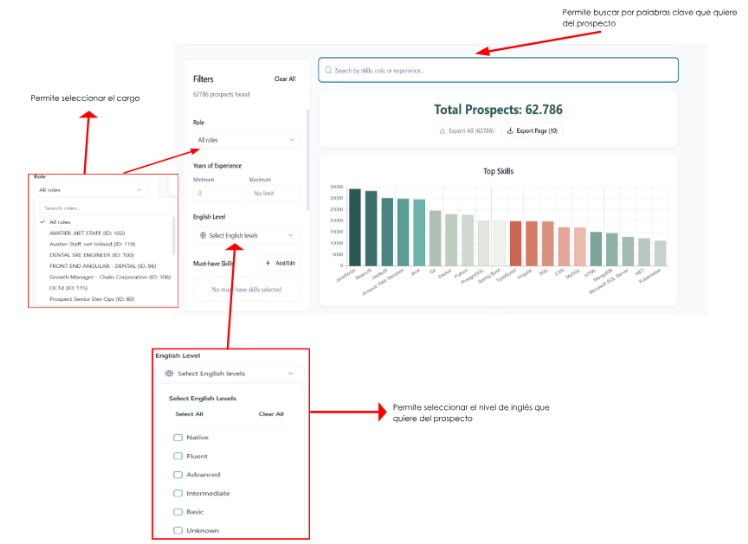Open the All roles dropdown in Filters
Screen dimensions: 748x544
(246, 140)
